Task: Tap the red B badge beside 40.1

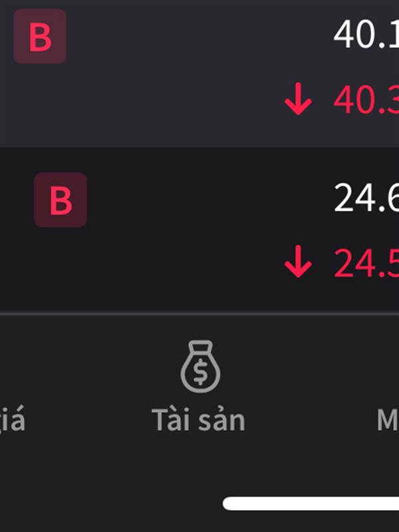Action: click(x=40, y=36)
